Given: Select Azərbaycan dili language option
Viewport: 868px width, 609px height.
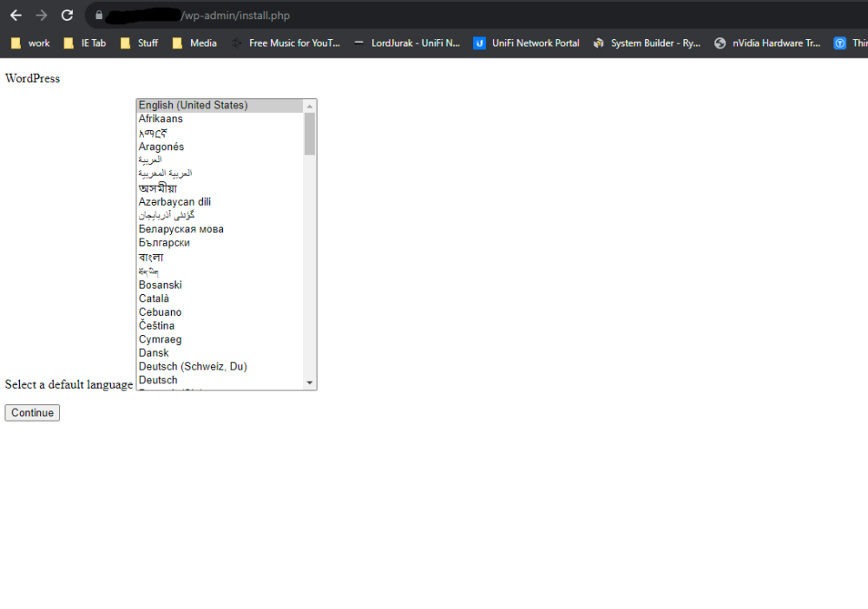Looking at the screenshot, I should point(220,202).
